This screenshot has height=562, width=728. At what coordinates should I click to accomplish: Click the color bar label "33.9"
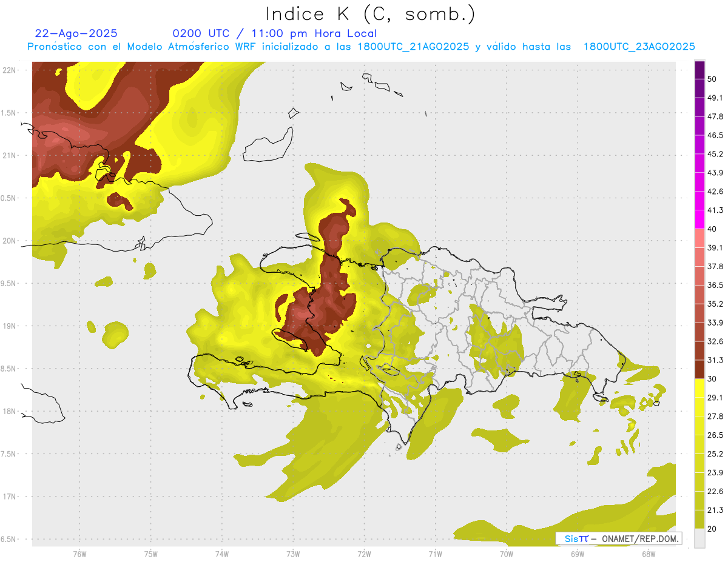715,323
